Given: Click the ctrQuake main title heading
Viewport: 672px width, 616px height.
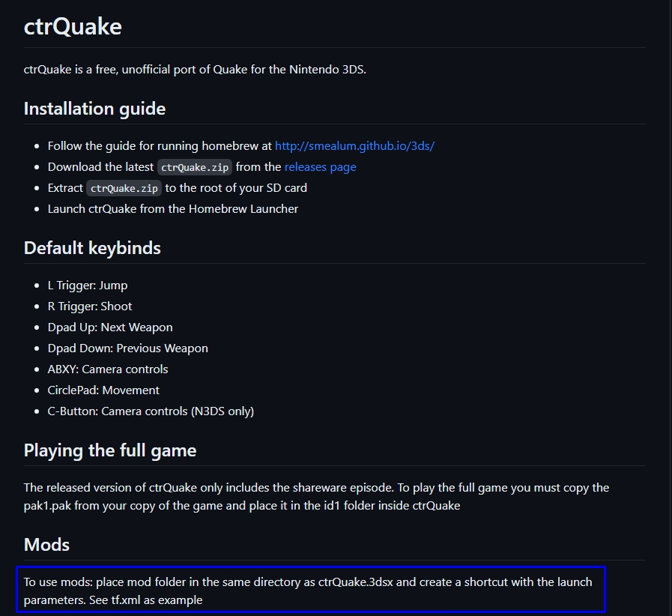Looking at the screenshot, I should click(73, 26).
